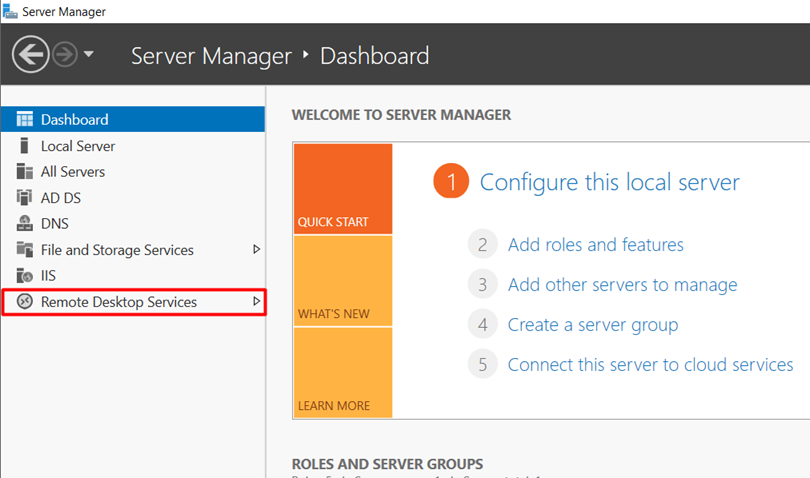The image size is (810, 478).
Task: Click the Dashboard icon in sidebar
Action: point(25,120)
